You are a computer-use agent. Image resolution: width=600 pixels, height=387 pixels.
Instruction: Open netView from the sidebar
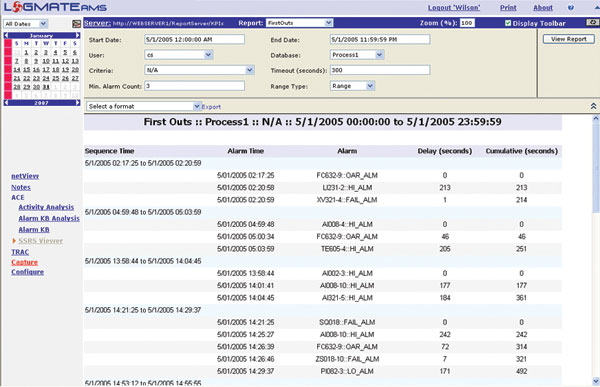pyautogui.click(x=25, y=176)
